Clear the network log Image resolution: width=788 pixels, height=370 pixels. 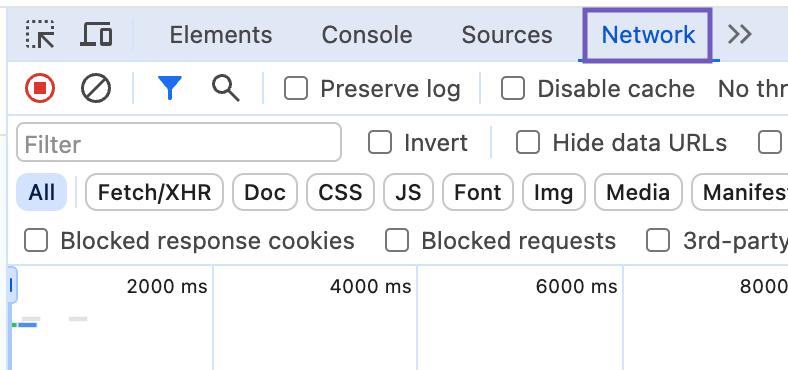(x=95, y=88)
